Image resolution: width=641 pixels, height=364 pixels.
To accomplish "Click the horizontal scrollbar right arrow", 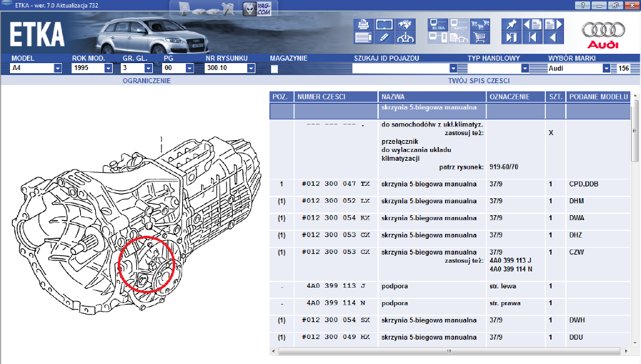I will pyautogui.click(x=626, y=351).
